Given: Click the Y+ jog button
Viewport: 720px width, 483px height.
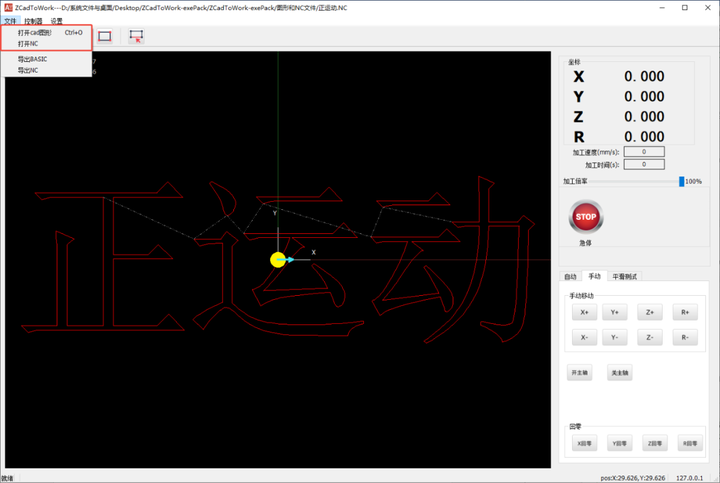Looking at the screenshot, I should point(614,312).
